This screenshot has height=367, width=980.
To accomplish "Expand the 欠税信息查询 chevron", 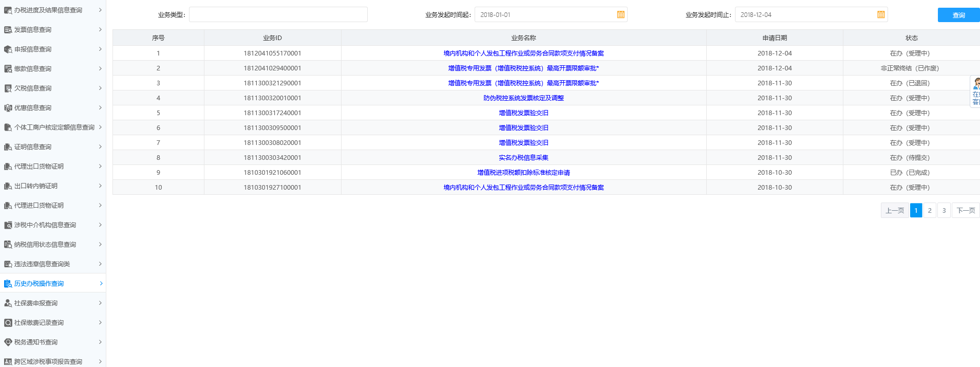I will point(100,88).
